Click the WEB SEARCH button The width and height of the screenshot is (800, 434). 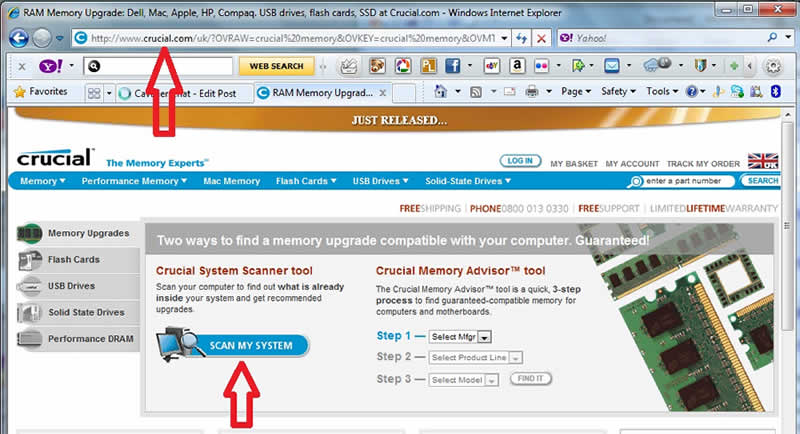point(276,66)
